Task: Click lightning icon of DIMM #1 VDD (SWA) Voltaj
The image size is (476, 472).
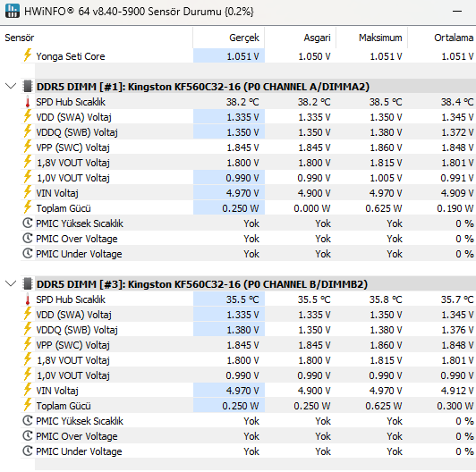Action: pyautogui.click(x=28, y=117)
